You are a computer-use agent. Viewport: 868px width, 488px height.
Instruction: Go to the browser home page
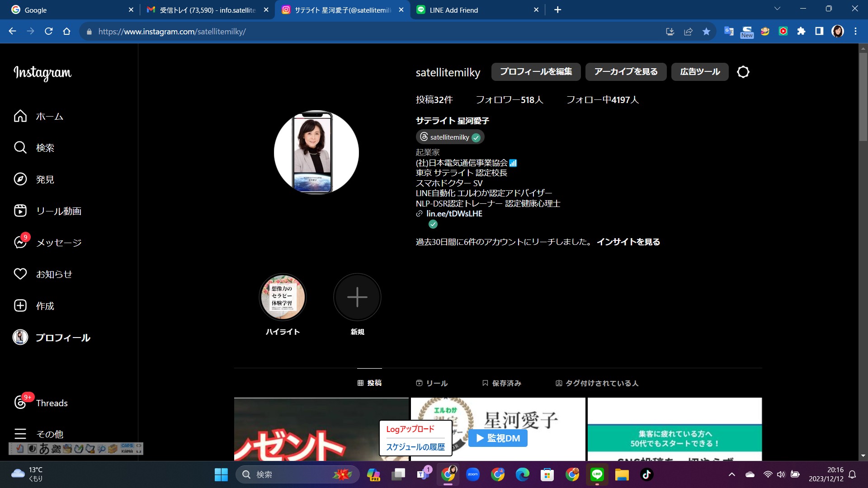point(67,31)
